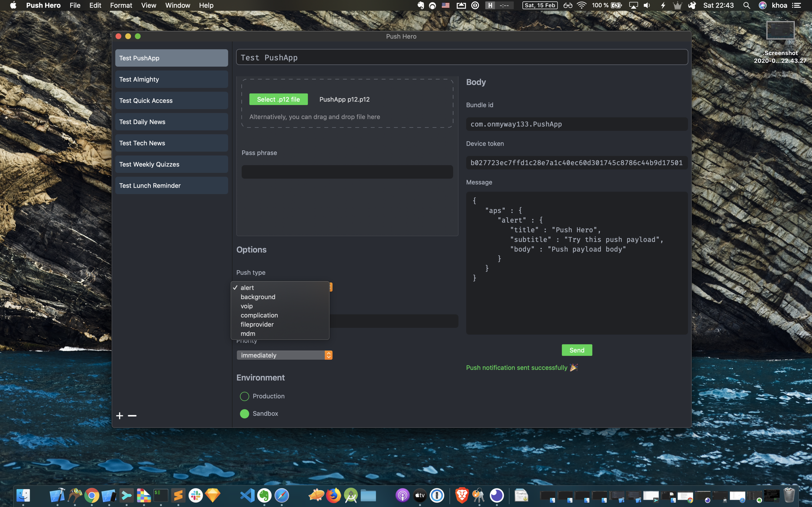
Task: Choose voip push type option
Action: 247,306
